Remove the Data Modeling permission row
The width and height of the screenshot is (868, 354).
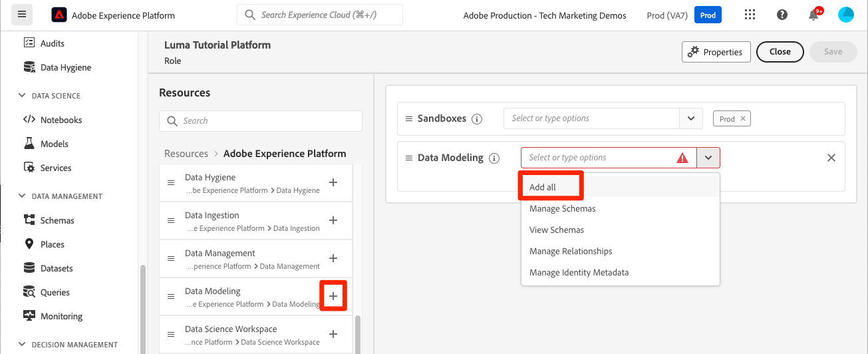tap(831, 158)
